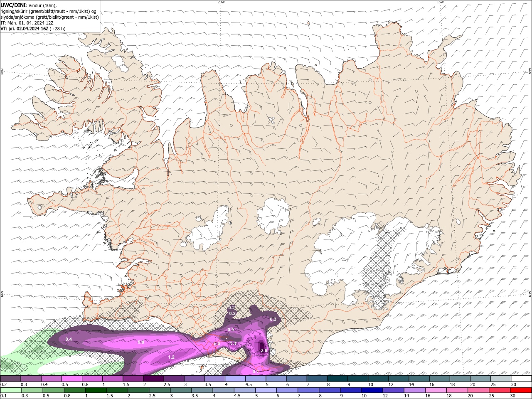Click the violet 12 swatch in bottom legend
The width and height of the screenshot is (532, 399).
tap(393, 390)
